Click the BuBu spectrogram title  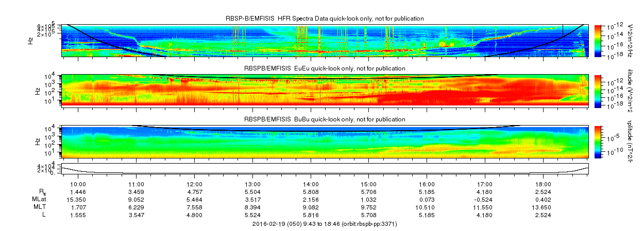click(x=325, y=119)
